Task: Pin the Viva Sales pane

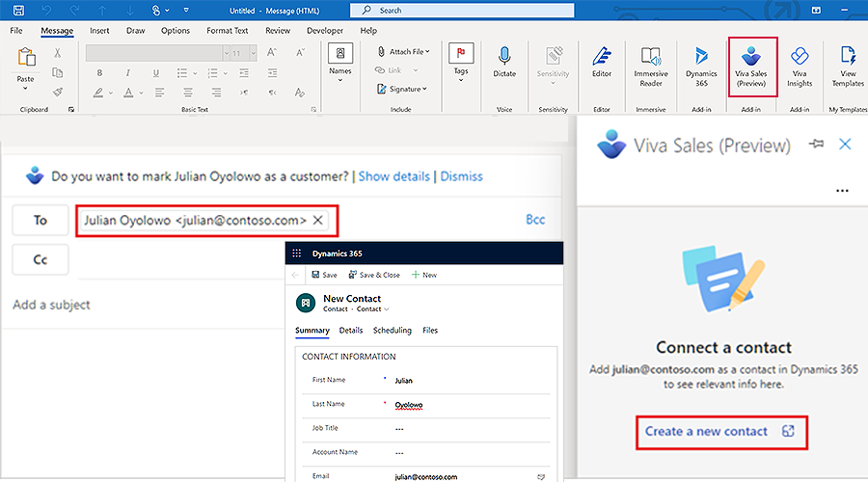Action: pos(816,144)
